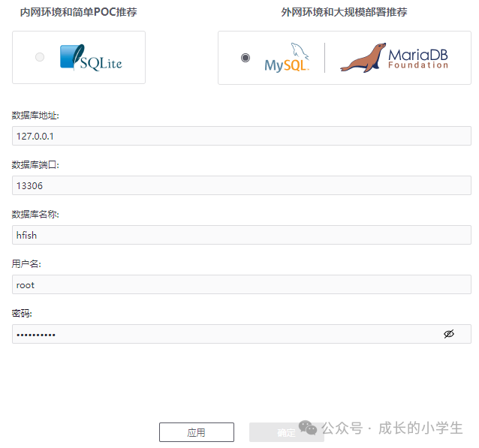Viewport: 479px width, 448px height.
Task: Click the 密码 label
Action: (x=22, y=314)
